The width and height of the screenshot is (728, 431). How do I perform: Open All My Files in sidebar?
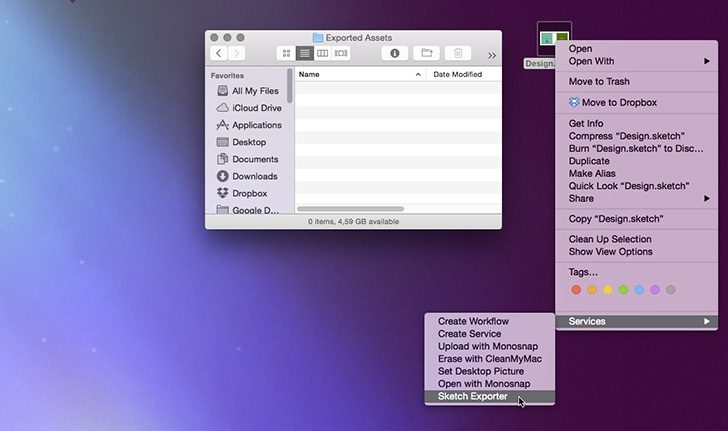coord(255,91)
